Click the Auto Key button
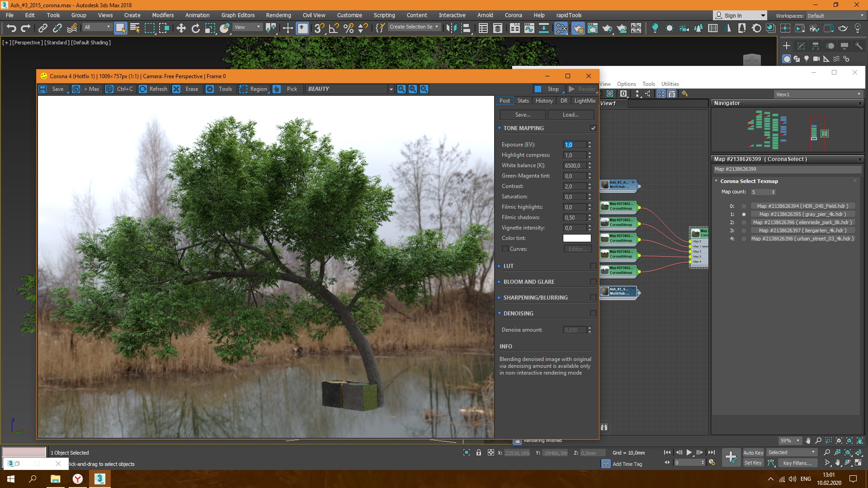 pyautogui.click(x=753, y=452)
